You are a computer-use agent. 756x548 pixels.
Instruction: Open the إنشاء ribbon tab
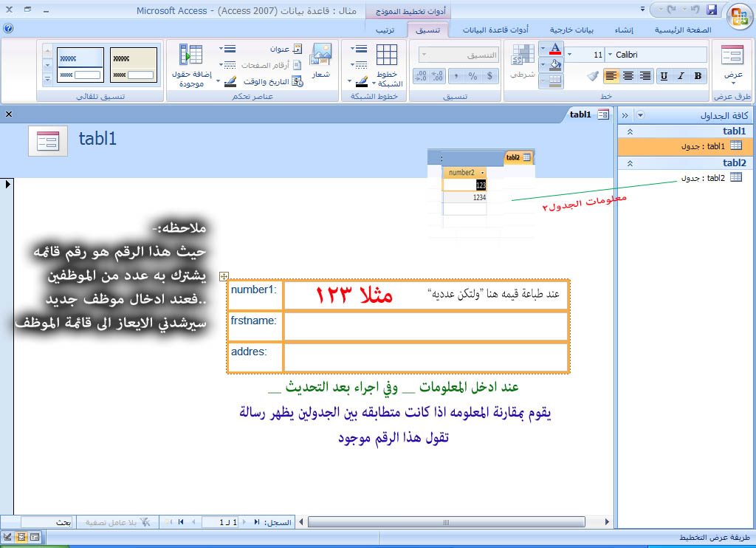tap(624, 30)
